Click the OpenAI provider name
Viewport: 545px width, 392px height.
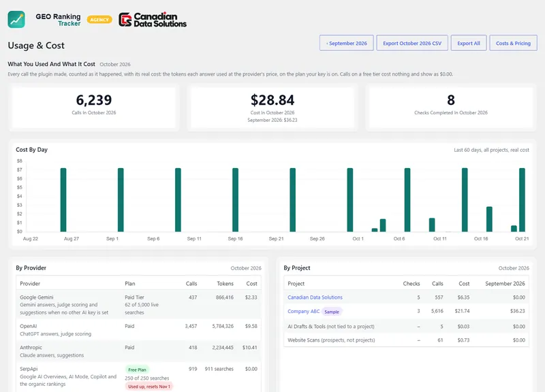[28, 326]
